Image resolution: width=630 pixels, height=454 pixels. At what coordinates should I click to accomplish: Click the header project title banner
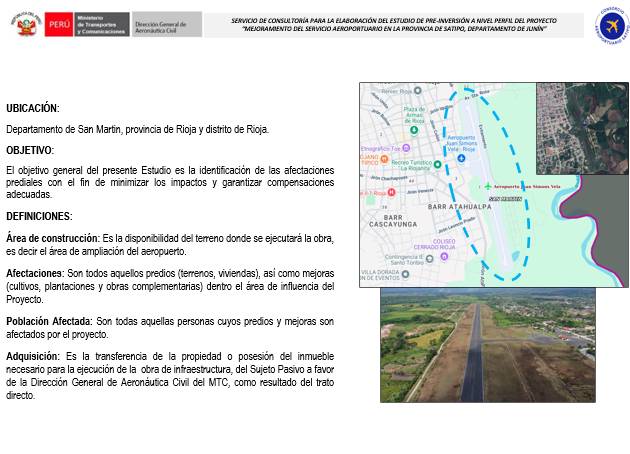pos(394,25)
